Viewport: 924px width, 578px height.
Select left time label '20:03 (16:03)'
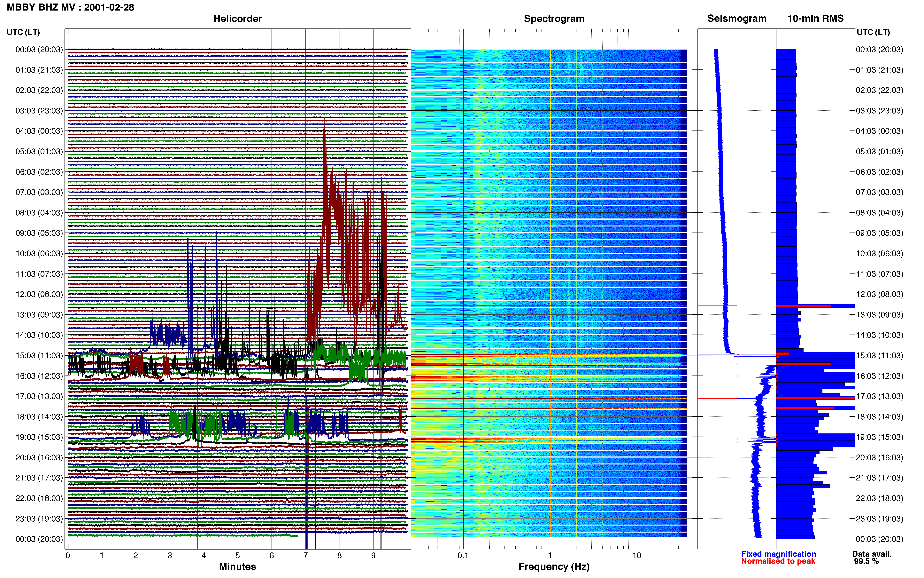click(x=39, y=458)
